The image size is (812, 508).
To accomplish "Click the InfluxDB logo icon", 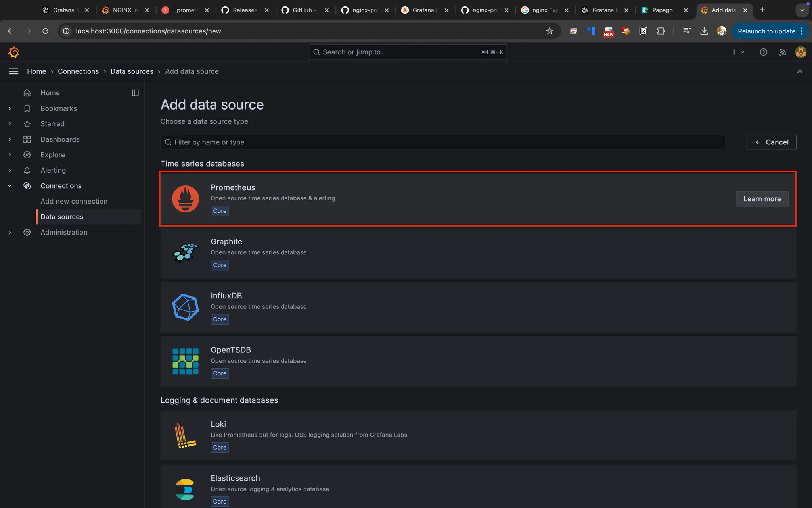I will 185,307.
